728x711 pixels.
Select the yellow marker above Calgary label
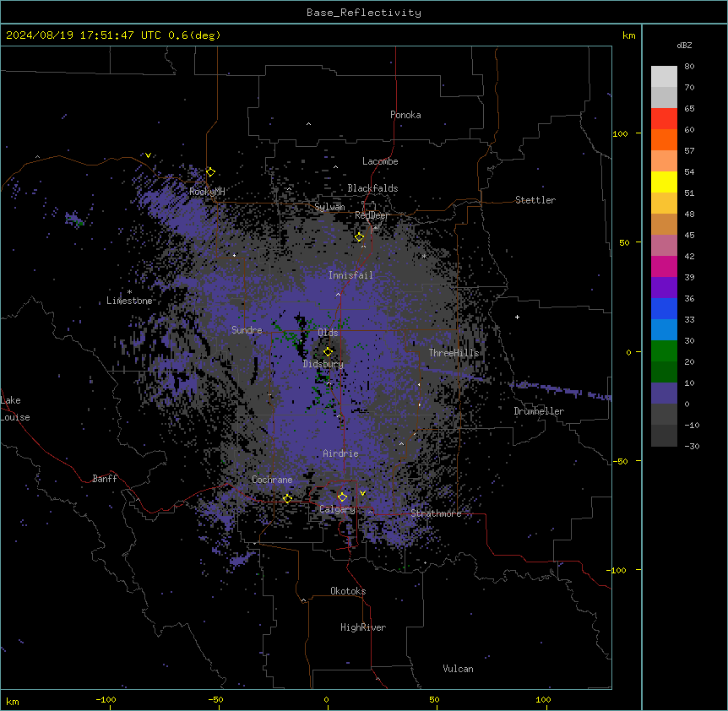pos(342,497)
